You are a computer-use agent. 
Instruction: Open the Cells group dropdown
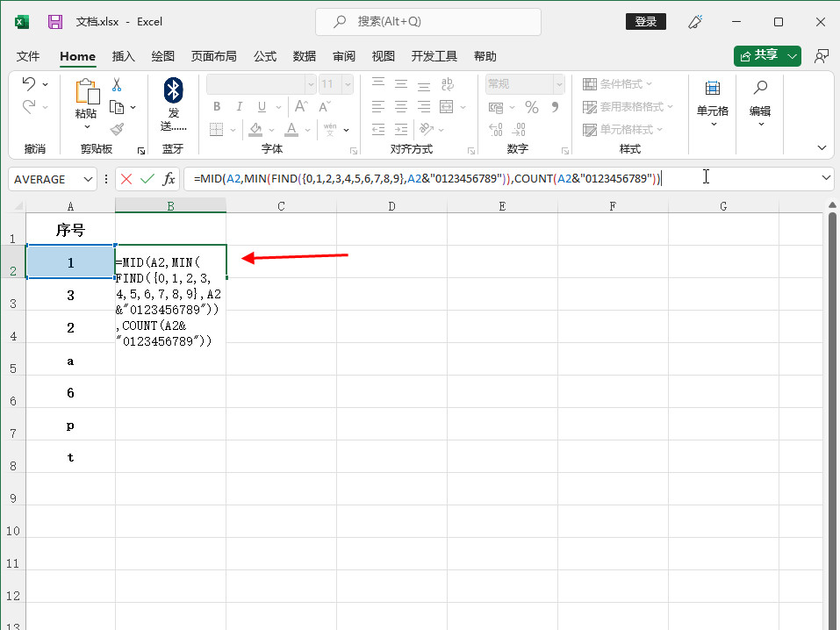coord(713,104)
